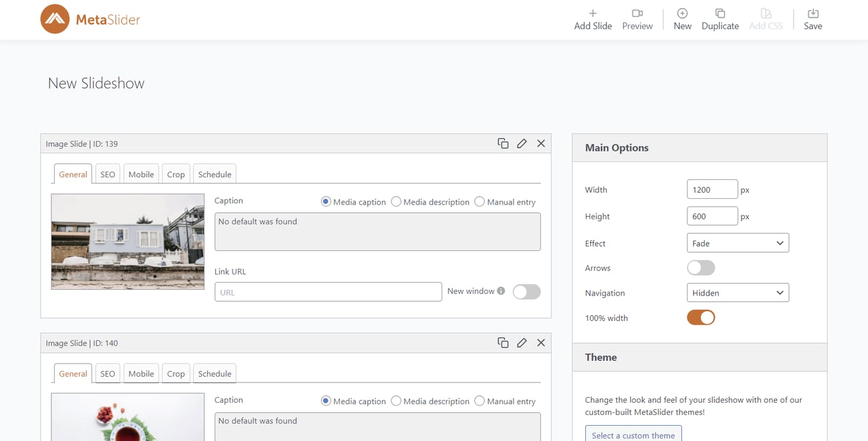Open the Effect dropdown showing Fade

pos(737,243)
